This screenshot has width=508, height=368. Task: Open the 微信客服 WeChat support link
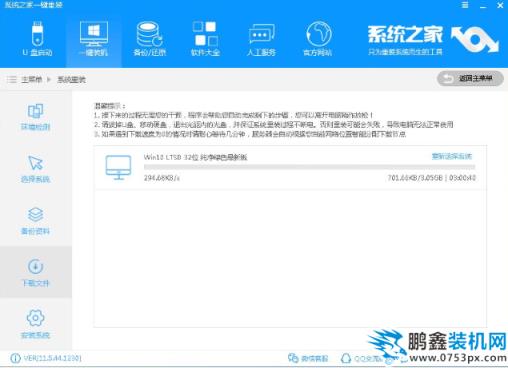point(308,358)
